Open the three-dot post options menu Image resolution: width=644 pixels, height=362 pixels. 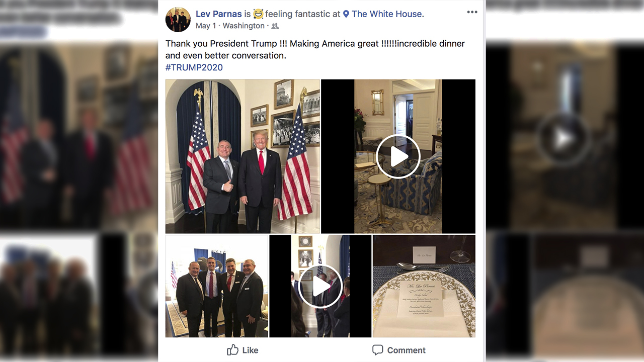[472, 12]
